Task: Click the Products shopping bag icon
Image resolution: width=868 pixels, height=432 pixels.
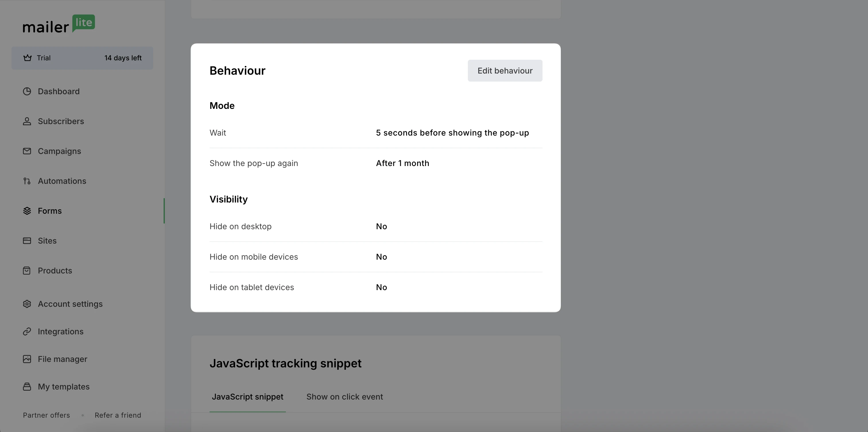Action: [27, 271]
